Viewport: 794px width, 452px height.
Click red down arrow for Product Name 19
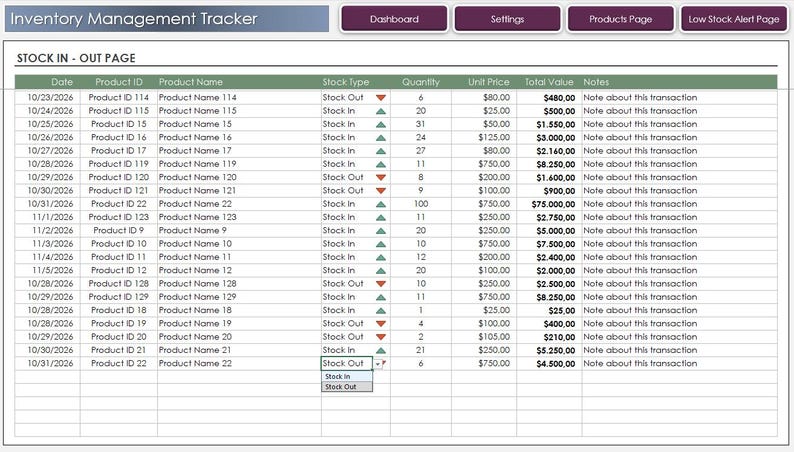381,323
